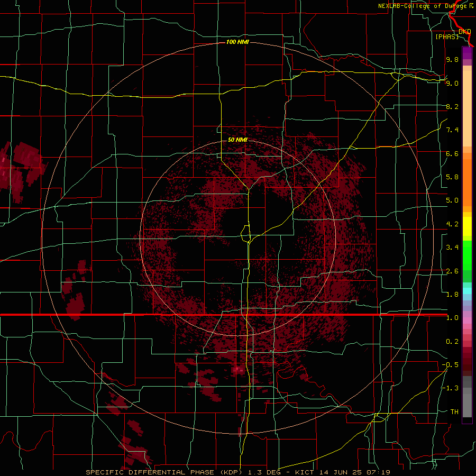
Task: Click the TH threshold label on scale
Action: tap(454, 412)
